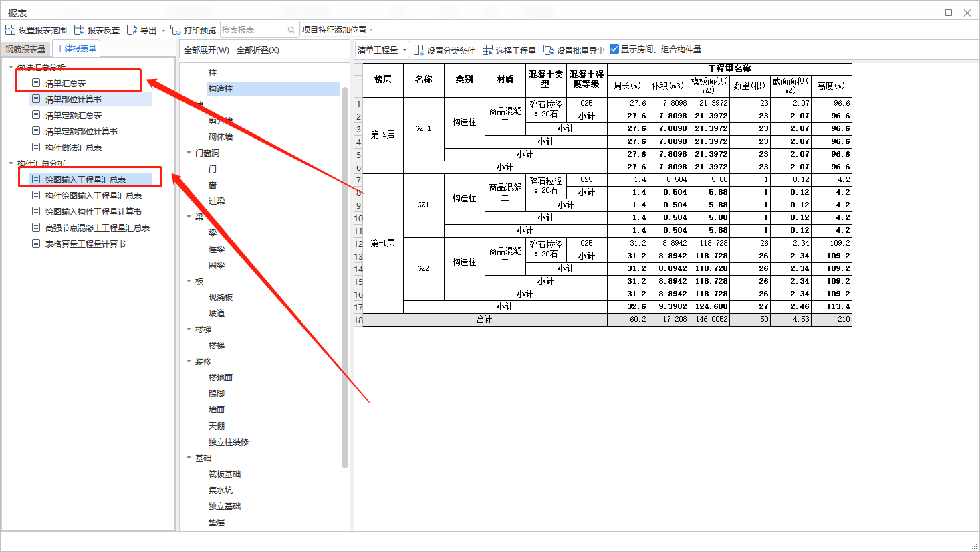This screenshot has width=980, height=552.
Task: Click document icon beside 清单定额汇总表
Action: pyautogui.click(x=36, y=115)
